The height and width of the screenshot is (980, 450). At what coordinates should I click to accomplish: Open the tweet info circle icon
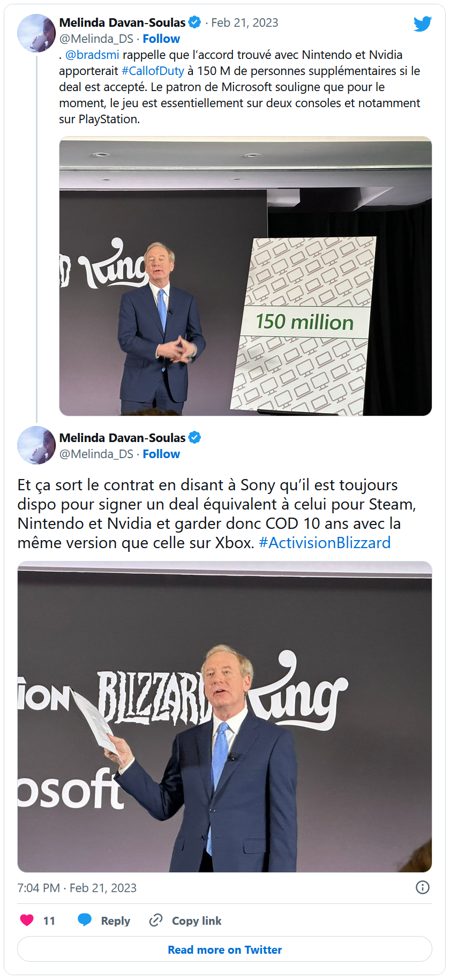[423, 888]
